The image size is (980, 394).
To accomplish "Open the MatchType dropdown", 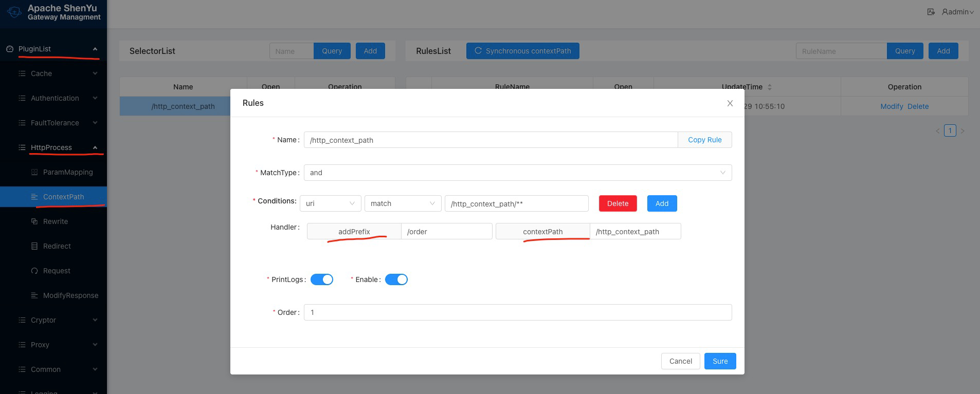I will coord(517,173).
